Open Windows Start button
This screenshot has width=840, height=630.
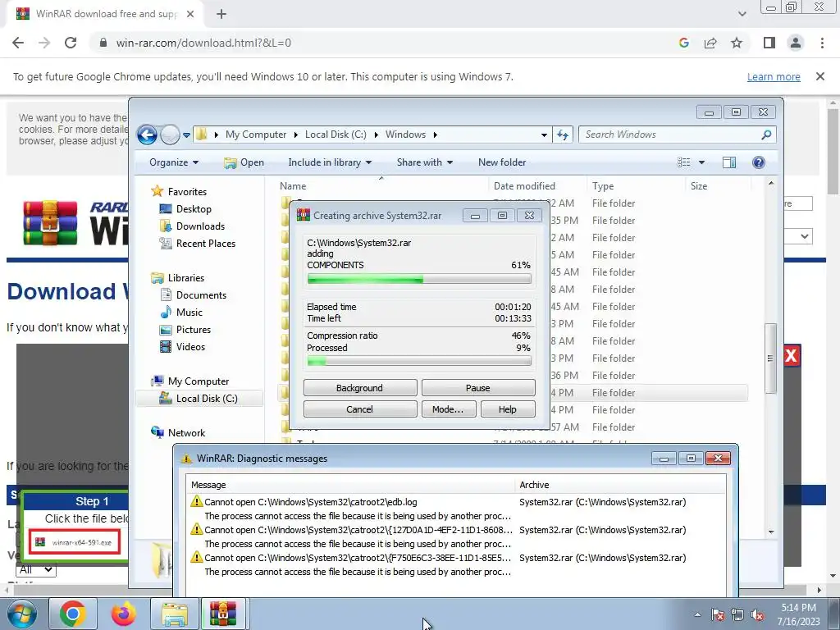point(22,614)
